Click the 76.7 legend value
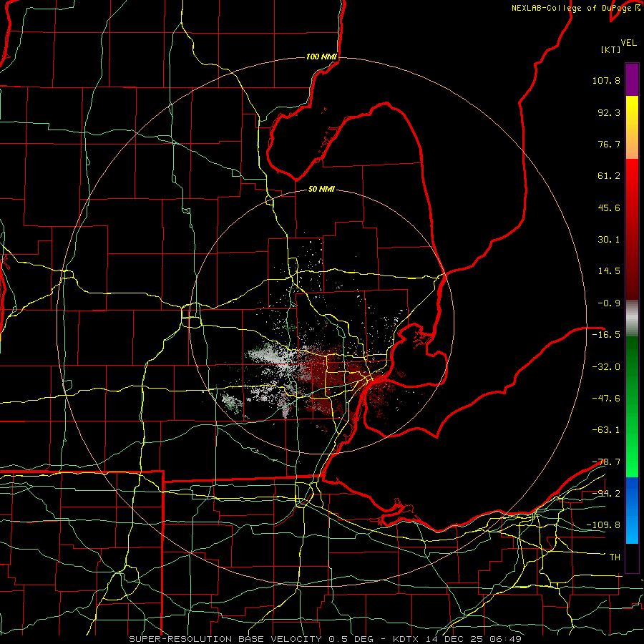Image resolution: width=644 pixels, height=644 pixels. point(609,144)
